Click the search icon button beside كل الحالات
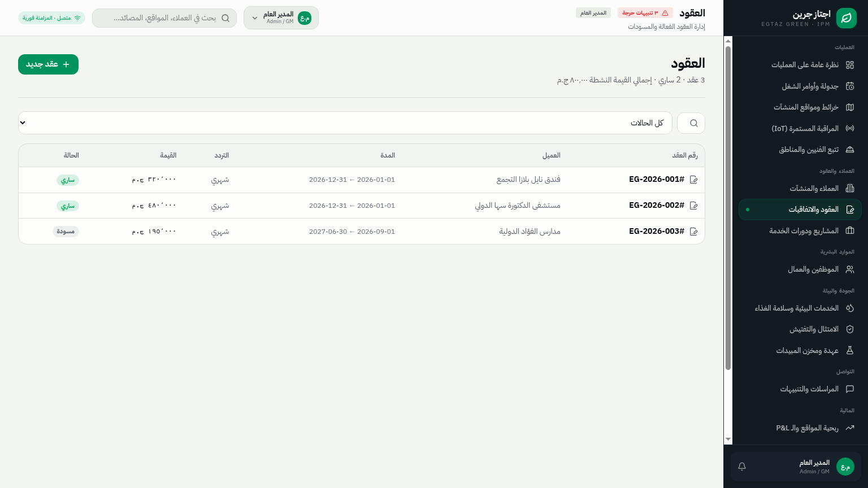868x488 pixels. tap(691, 123)
